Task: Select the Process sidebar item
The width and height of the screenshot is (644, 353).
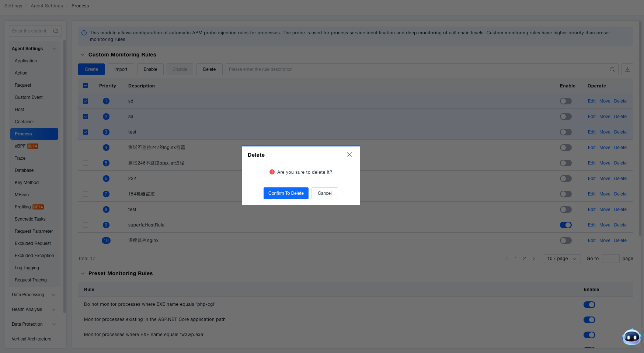Action: [34, 134]
